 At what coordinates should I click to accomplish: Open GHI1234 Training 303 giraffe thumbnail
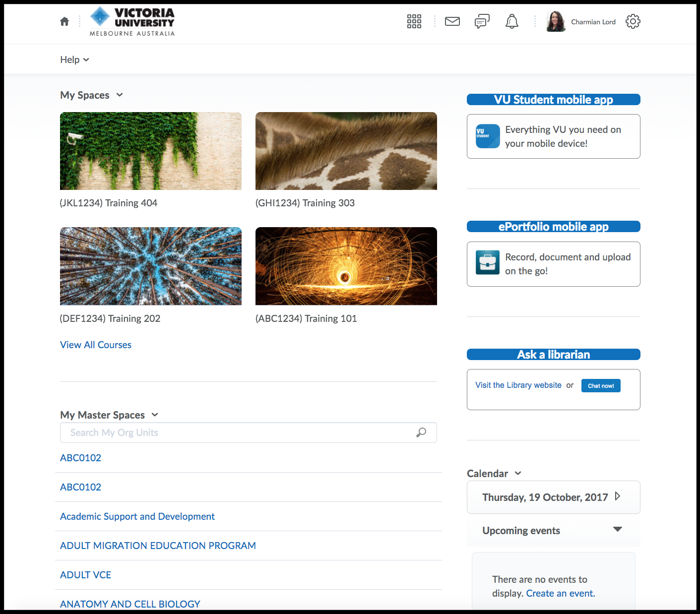point(346,151)
